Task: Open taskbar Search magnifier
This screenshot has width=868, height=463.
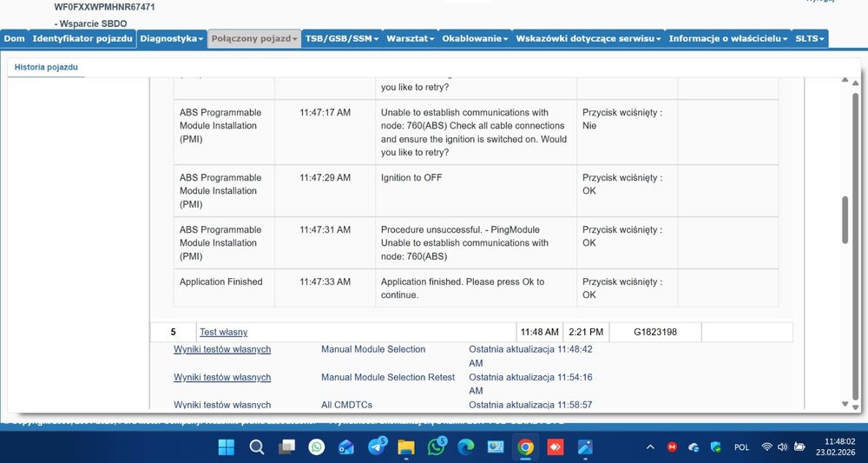Action: coord(256,447)
